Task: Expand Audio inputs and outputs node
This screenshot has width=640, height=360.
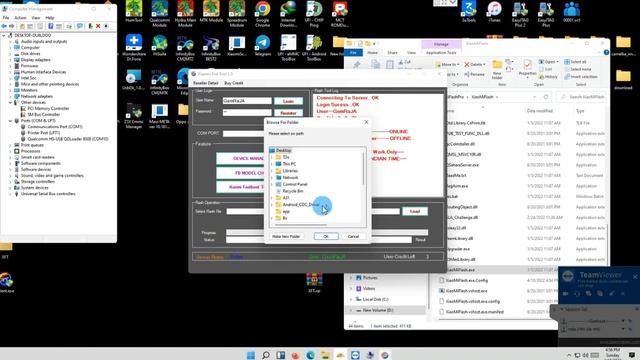Action: pos(10,42)
